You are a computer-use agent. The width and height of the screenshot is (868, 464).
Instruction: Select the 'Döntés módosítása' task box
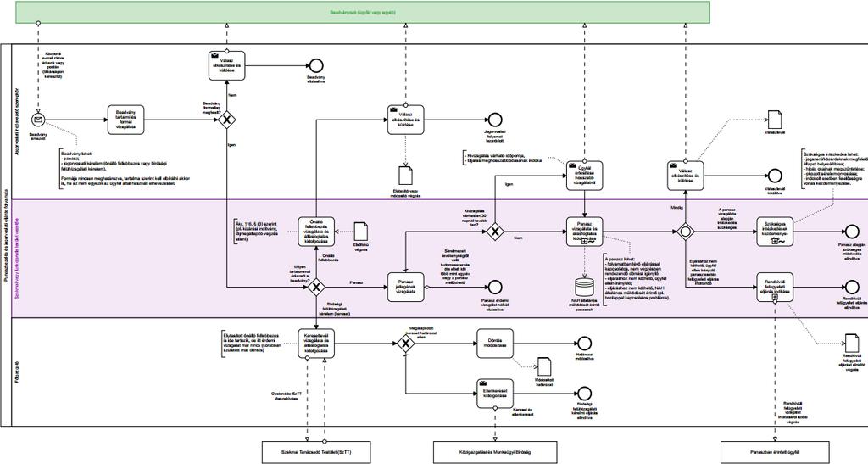(x=495, y=344)
